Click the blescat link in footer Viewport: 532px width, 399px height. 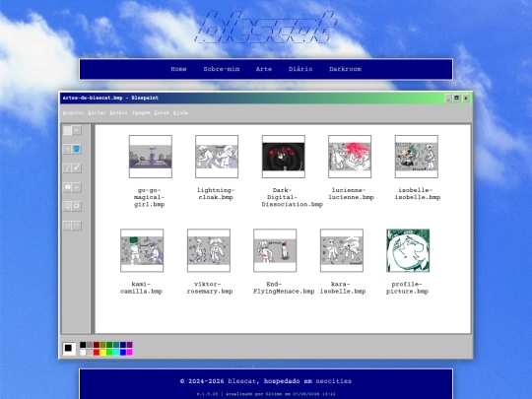point(241,381)
